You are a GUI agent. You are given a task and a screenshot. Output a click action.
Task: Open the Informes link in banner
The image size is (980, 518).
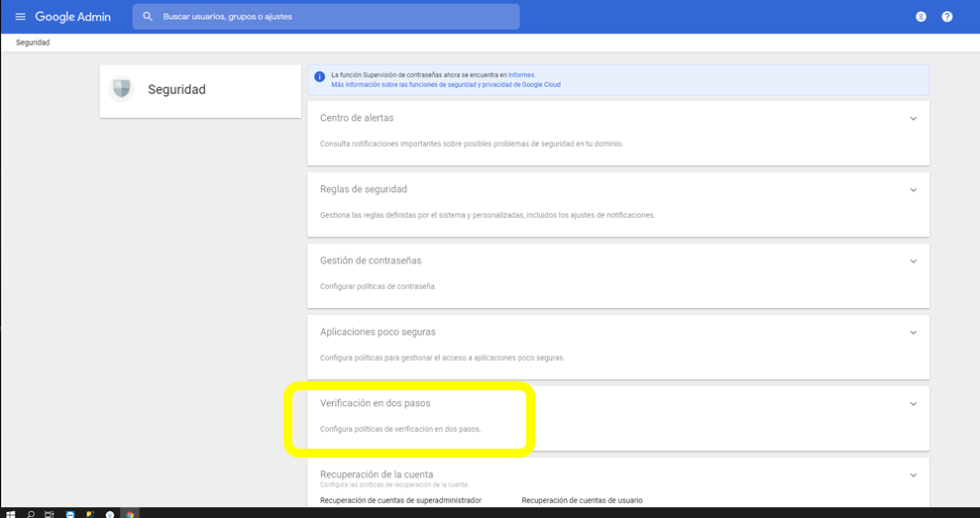coord(521,75)
